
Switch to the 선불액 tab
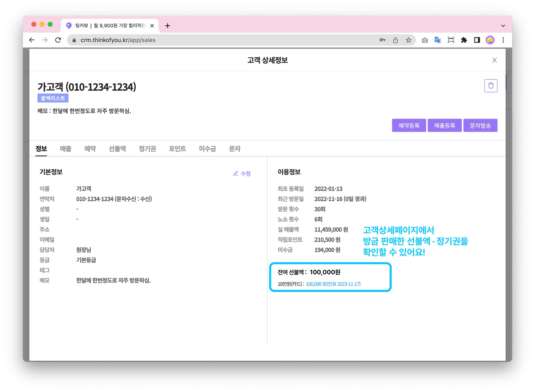coord(117,149)
